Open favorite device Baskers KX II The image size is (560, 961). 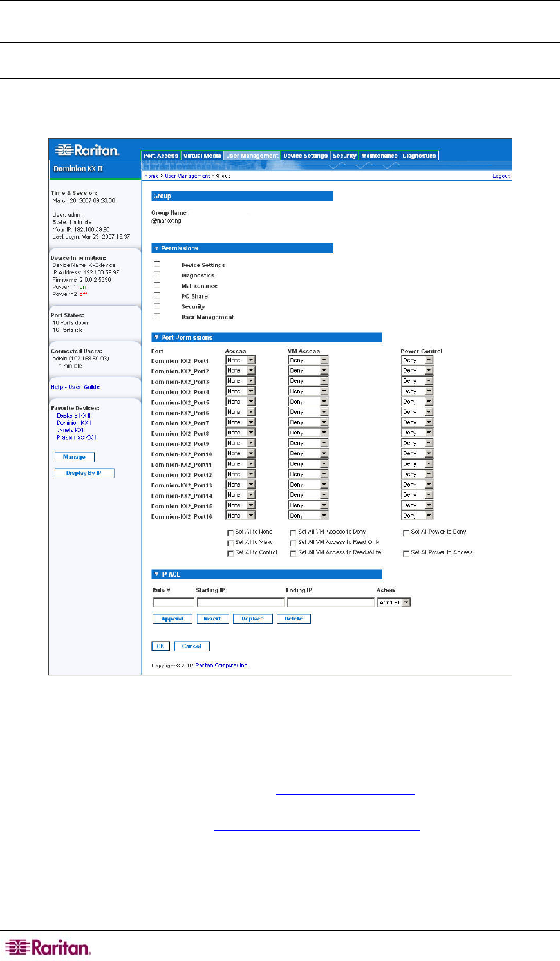(x=74, y=416)
